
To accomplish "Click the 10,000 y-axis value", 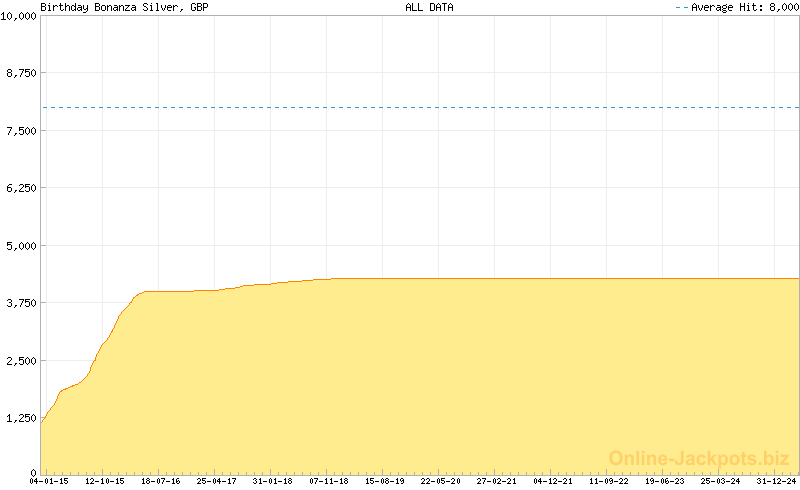I will 18,17.
